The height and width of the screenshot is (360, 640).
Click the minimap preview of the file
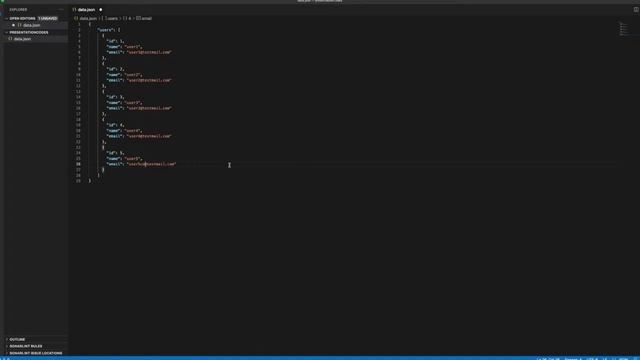(624, 29)
